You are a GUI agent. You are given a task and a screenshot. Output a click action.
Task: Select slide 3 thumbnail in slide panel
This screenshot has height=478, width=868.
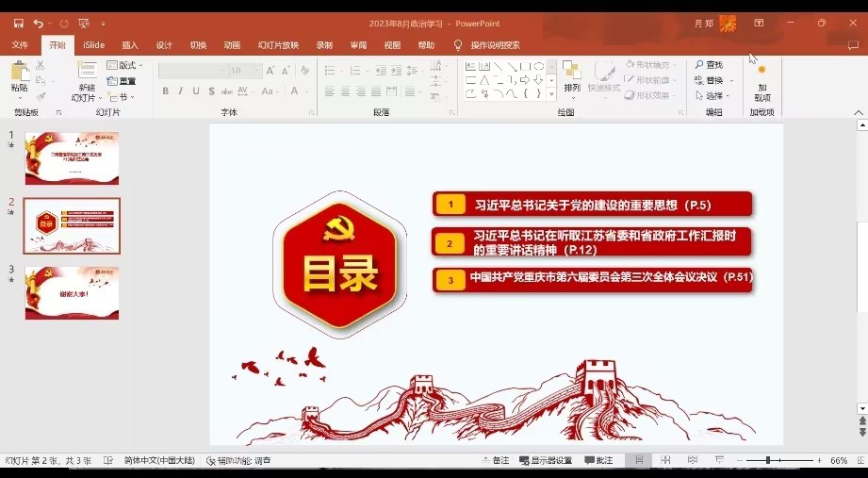(72, 292)
